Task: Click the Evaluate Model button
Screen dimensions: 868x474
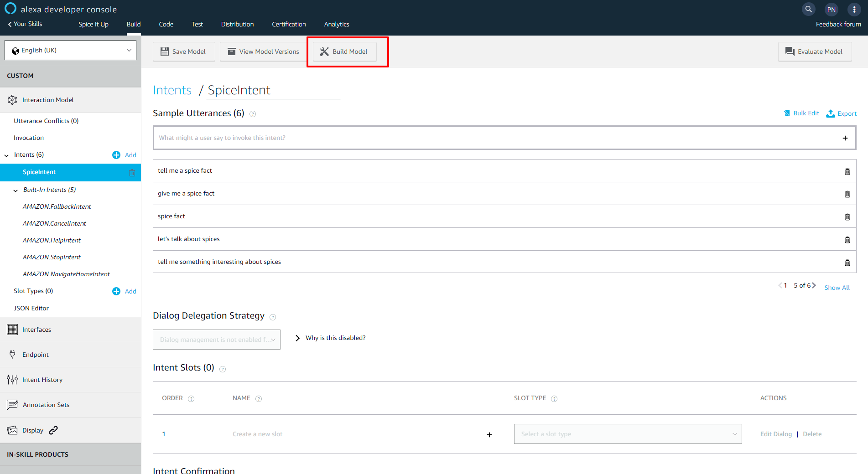Action: click(815, 52)
